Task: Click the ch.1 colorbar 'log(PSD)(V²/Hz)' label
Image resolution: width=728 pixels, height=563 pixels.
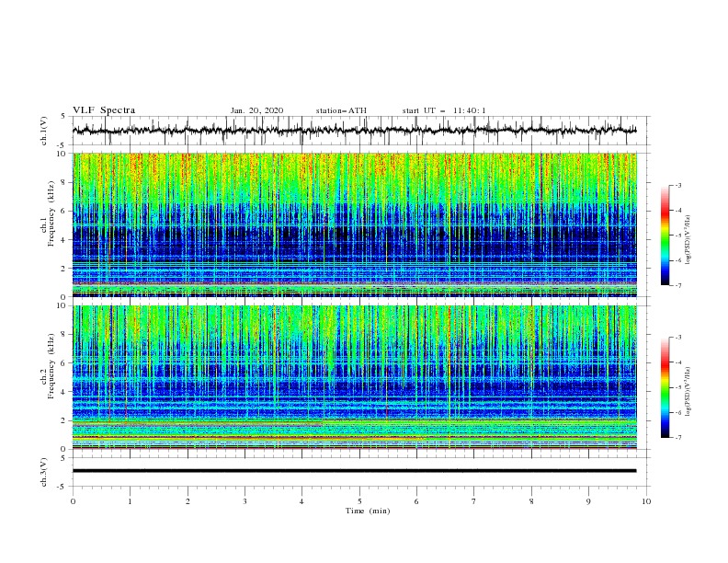Action: pyautogui.click(x=688, y=240)
